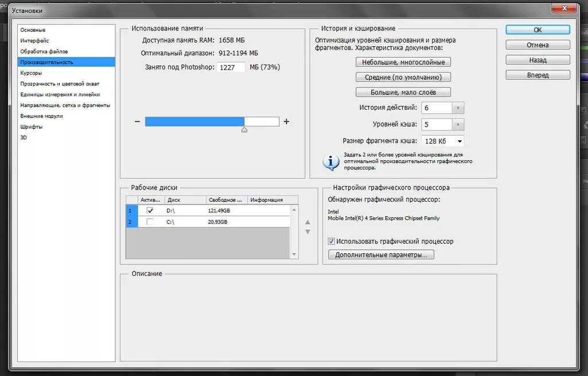Screen dimensions: 588x376
Task: Select scratch disk row number 2
Action: click(x=131, y=222)
